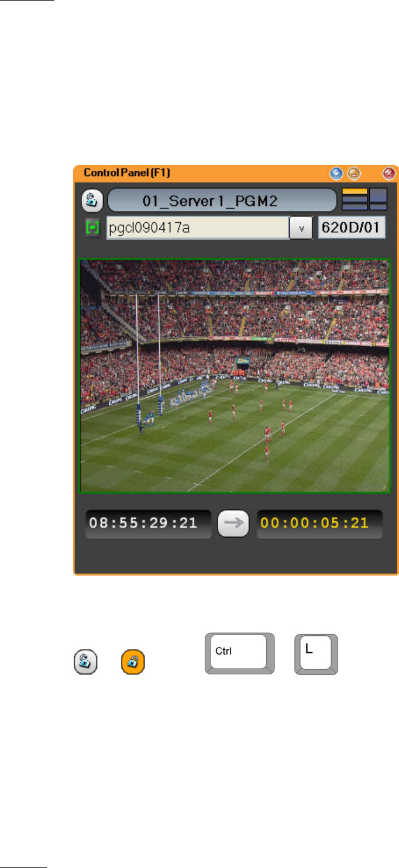The image size is (399, 868).
Task: Click the blue down-arrow icon in title bar
Action: [x=336, y=173]
